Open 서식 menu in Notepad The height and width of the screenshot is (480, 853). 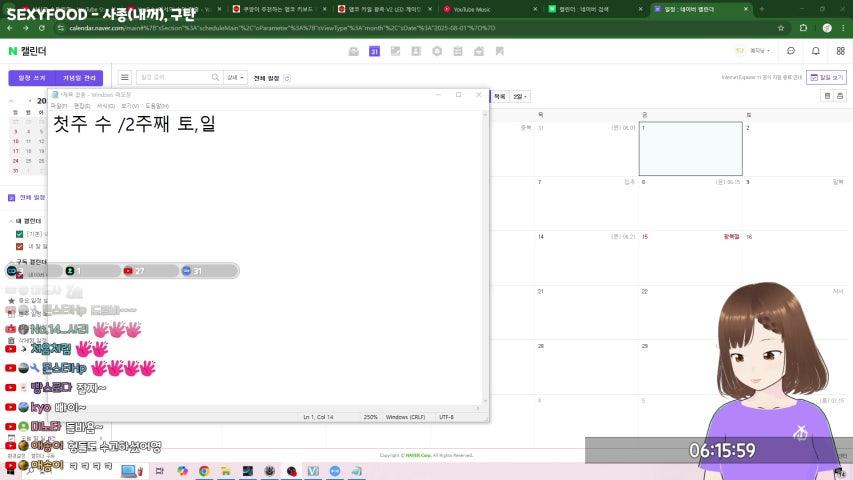pos(106,106)
